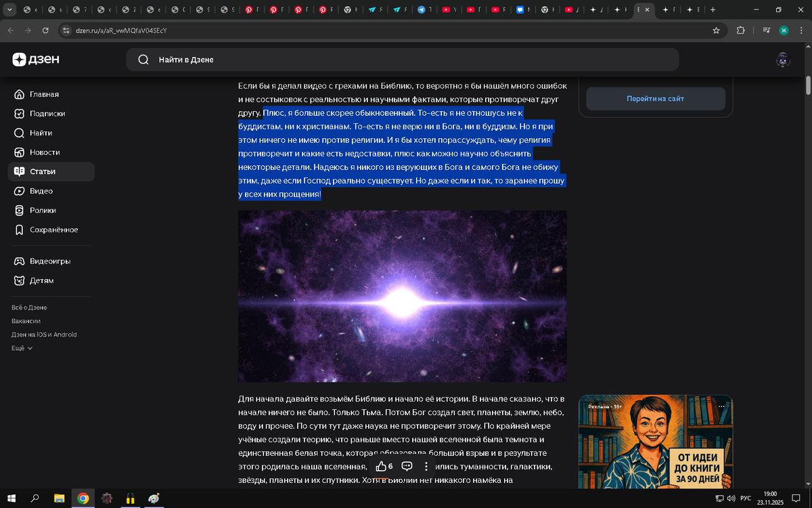The height and width of the screenshot is (508, 812).
Task: Open Детям section in sidebar
Action: tap(51, 280)
